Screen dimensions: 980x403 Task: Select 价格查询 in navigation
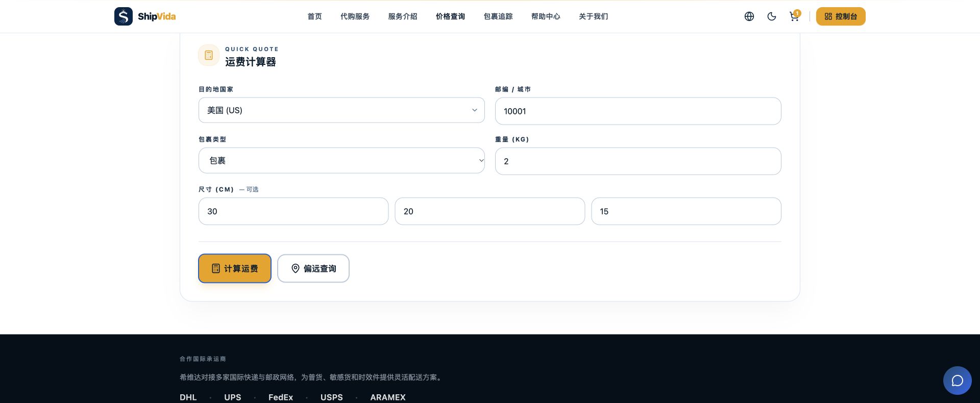coord(450,16)
